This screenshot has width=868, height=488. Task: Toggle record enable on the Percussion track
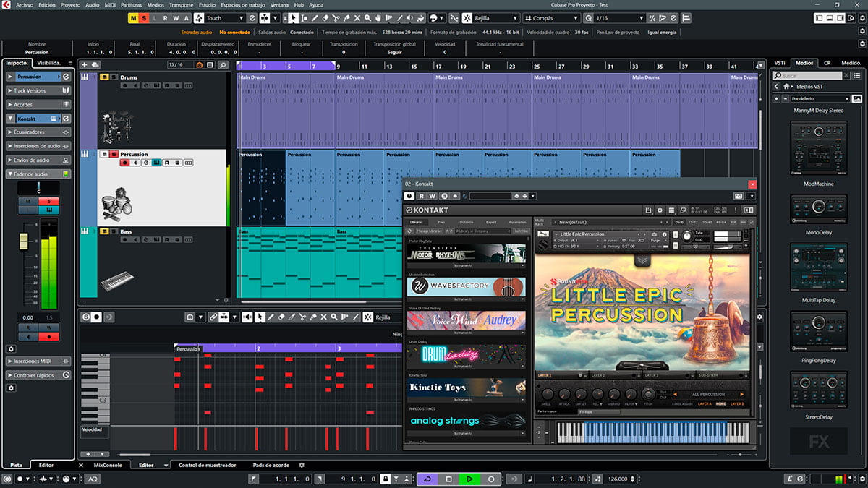pos(124,163)
